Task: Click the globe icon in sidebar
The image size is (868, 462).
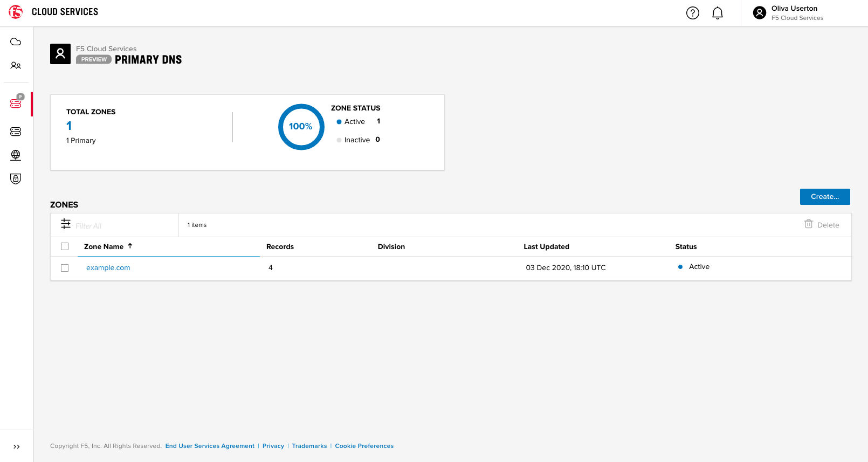Action: tap(16, 155)
